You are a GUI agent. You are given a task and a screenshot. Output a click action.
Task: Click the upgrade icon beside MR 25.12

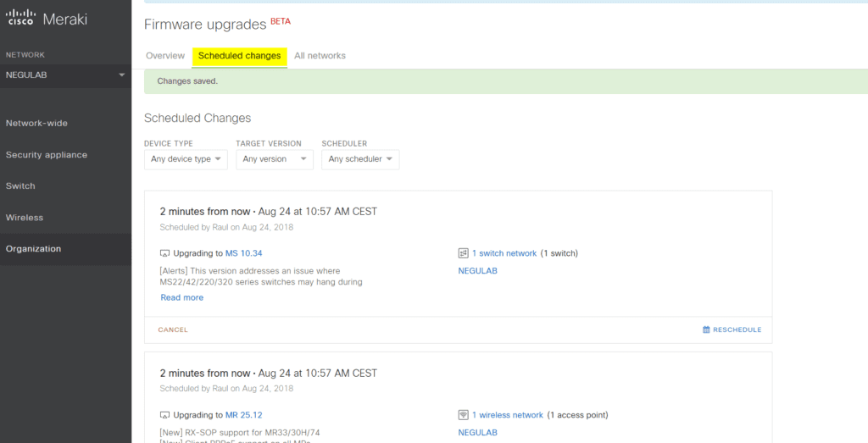tap(164, 415)
